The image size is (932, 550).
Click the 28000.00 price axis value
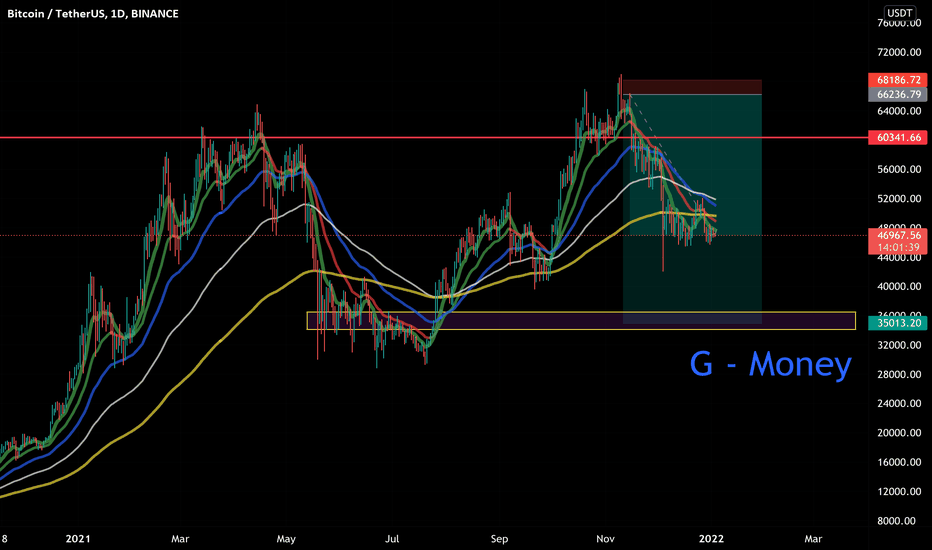[x=899, y=375]
